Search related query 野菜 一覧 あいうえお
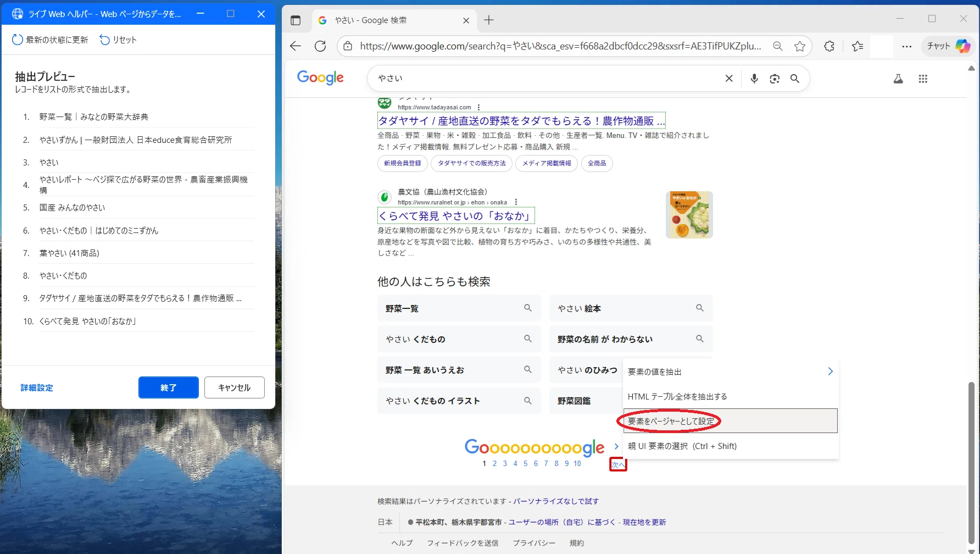This screenshot has width=980, height=554. coord(459,370)
